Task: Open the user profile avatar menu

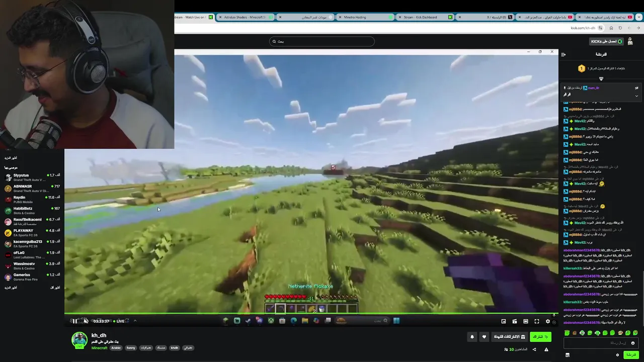Action: pyautogui.click(x=630, y=41)
